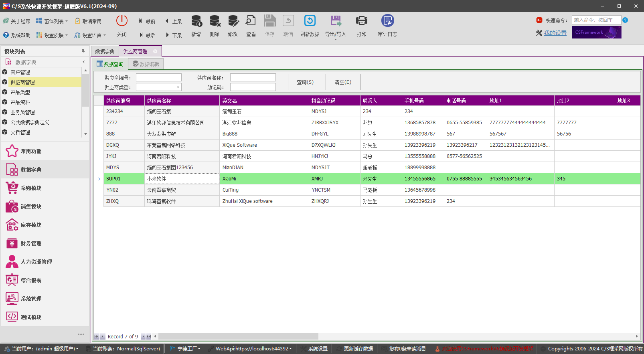This screenshot has height=354, width=644.
Task: Click the sidebar overflow dots at bottom
Action: 81,334
